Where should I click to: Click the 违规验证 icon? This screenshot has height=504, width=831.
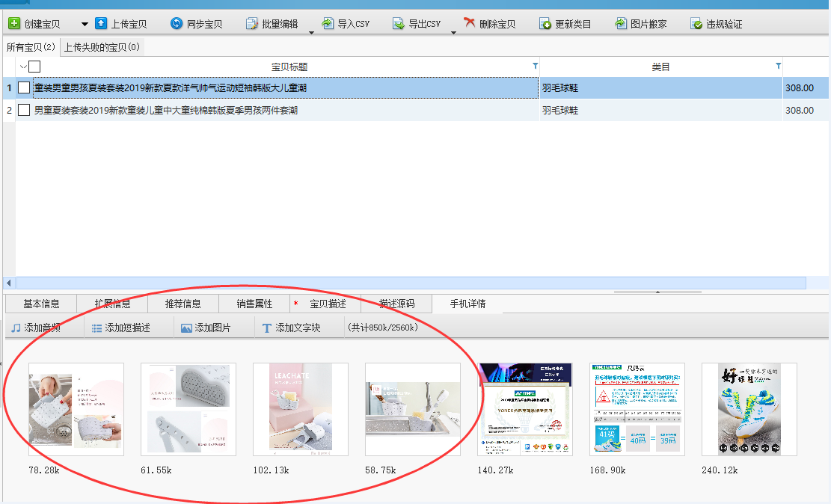coord(696,24)
